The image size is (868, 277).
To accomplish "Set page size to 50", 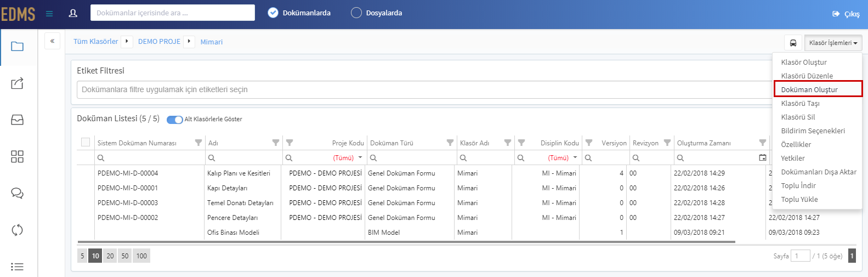I will pyautogui.click(x=125, y=256).
